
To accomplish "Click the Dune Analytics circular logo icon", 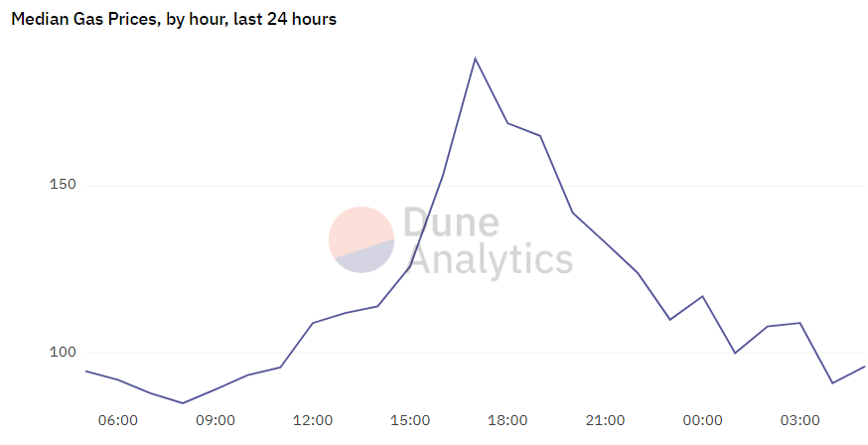I will coord(362,239).
